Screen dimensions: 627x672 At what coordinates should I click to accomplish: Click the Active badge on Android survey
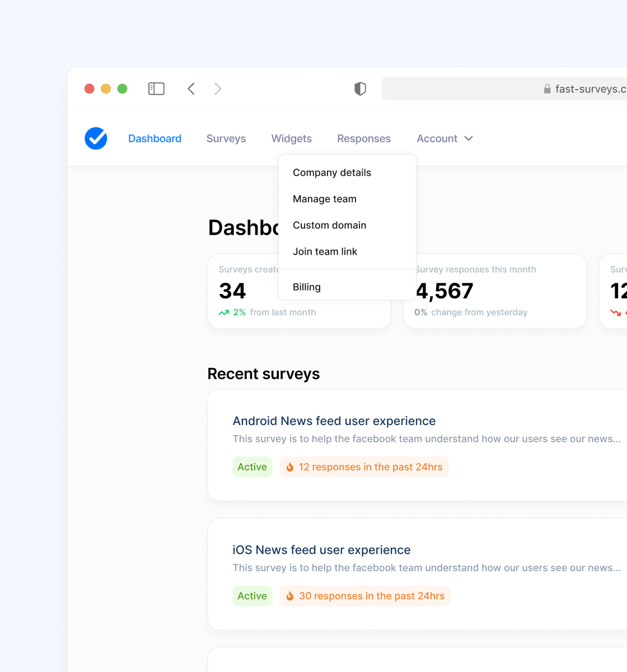252,467
